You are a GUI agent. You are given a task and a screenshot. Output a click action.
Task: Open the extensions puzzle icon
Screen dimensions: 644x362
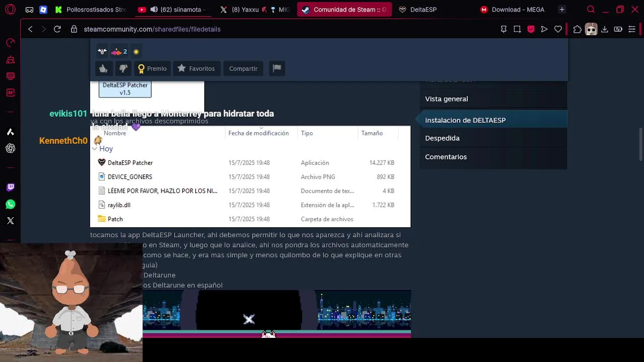click(577, 29)
